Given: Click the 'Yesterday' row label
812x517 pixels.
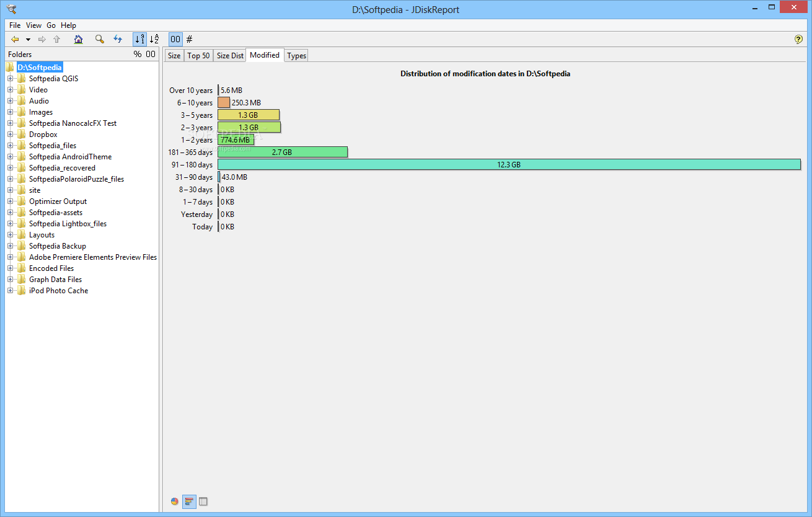Looking at the screenshot, I should click(197, 214).
